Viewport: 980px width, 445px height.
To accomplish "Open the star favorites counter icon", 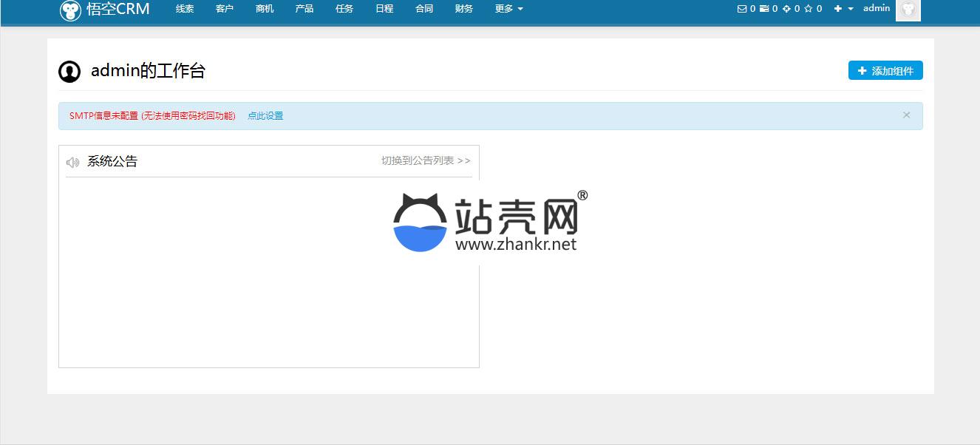I will tap(809, 9).
